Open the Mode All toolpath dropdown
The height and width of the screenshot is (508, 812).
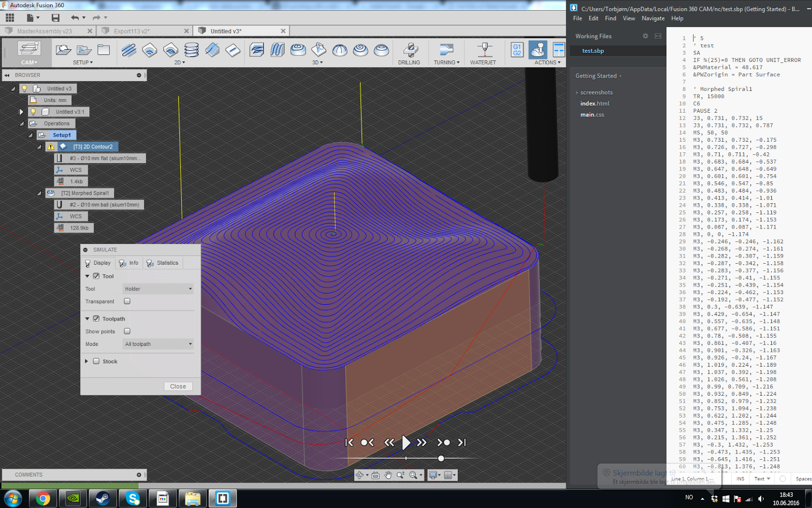[x=158, y=344]
